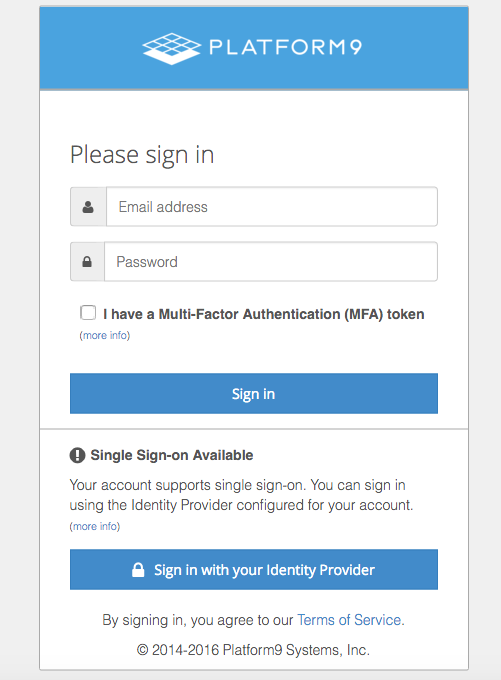This screenshot has width=501, height=680.
Task: Click the Platform9 grid logo icon
Action: [x=172, y=48]
